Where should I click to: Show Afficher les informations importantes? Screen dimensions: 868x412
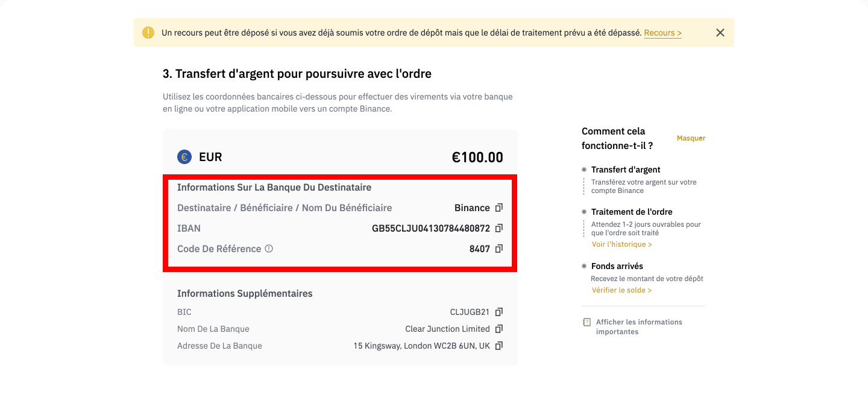click(639, 327)
